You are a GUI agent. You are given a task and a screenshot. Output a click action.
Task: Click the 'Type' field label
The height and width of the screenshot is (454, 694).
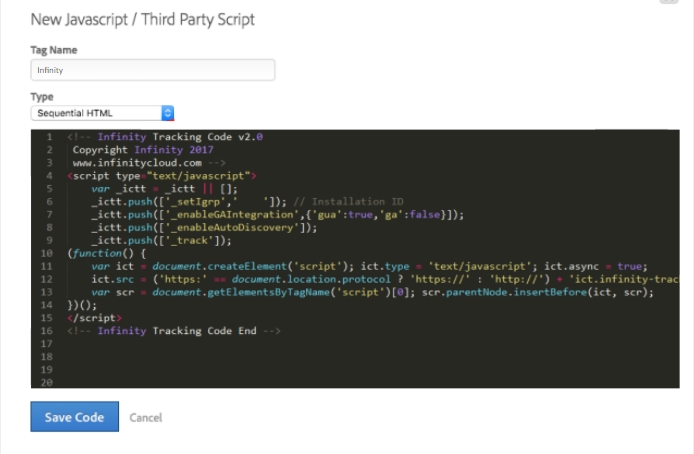[x=42, y=97]
